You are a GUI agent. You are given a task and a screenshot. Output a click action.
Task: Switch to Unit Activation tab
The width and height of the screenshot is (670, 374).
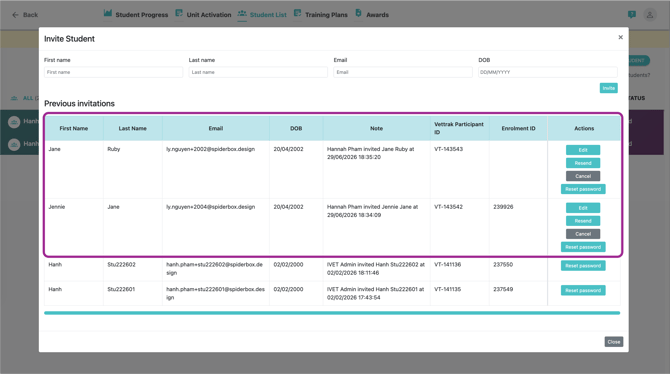[209, 15]
